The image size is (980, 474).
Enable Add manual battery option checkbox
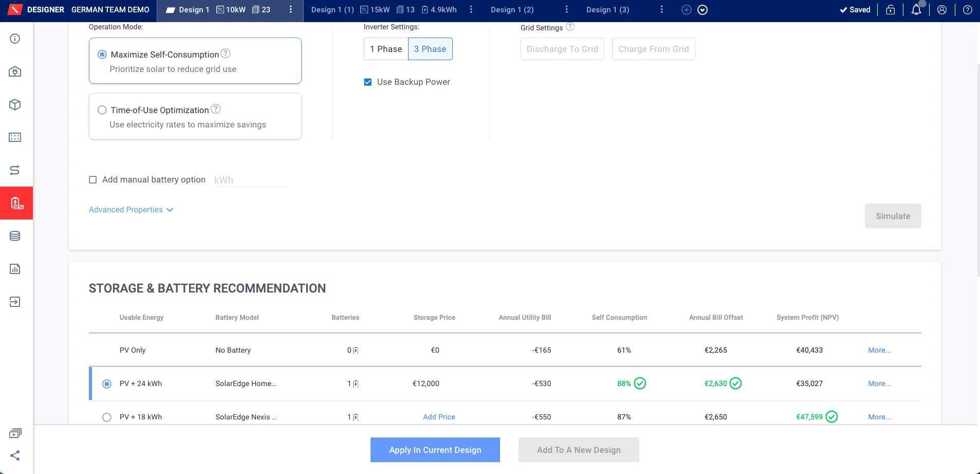click(93, 180)
